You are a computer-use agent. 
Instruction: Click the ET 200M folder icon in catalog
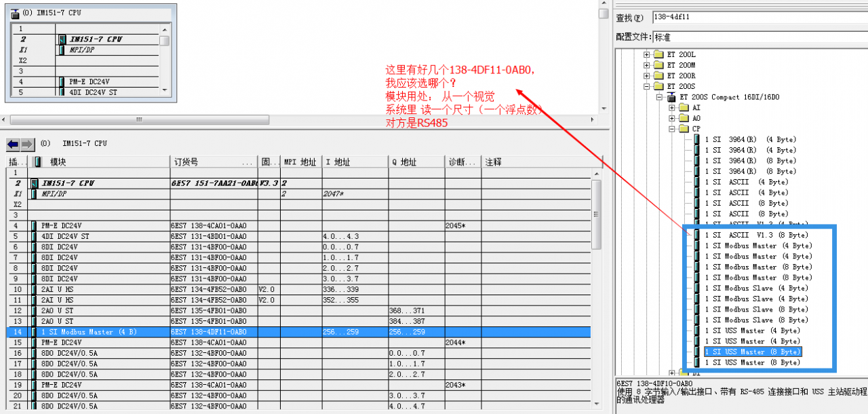[x=659, y=65]
